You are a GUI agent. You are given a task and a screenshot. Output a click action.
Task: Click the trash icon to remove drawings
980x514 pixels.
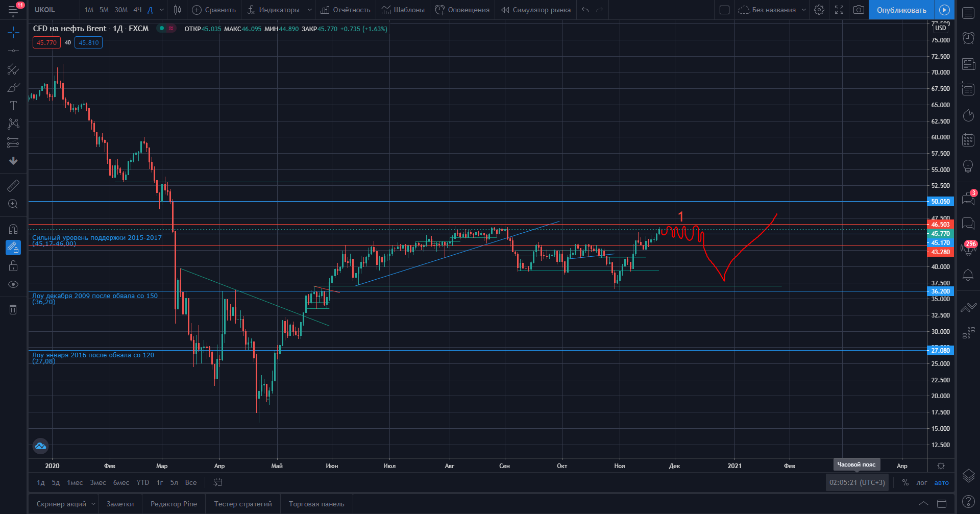point(13,309)
